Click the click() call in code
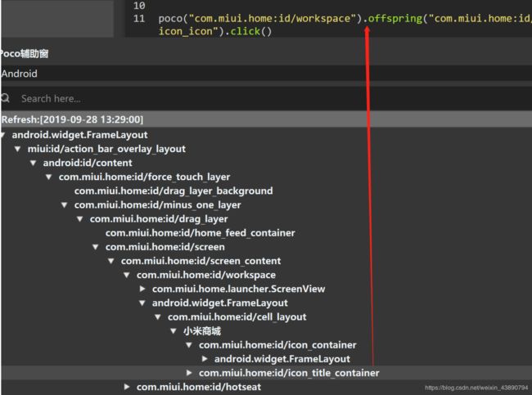Viewport: 532px width, 395px height. pos(251,31)
